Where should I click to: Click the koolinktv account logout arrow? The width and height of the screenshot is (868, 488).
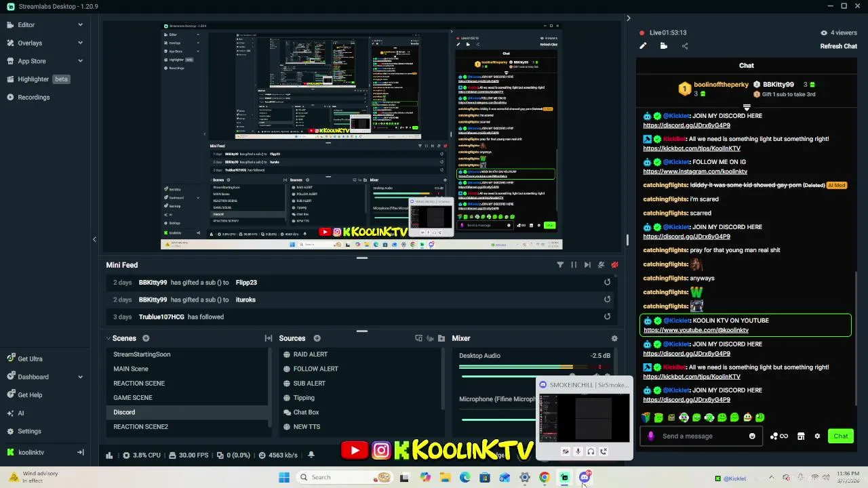point(80,452)
